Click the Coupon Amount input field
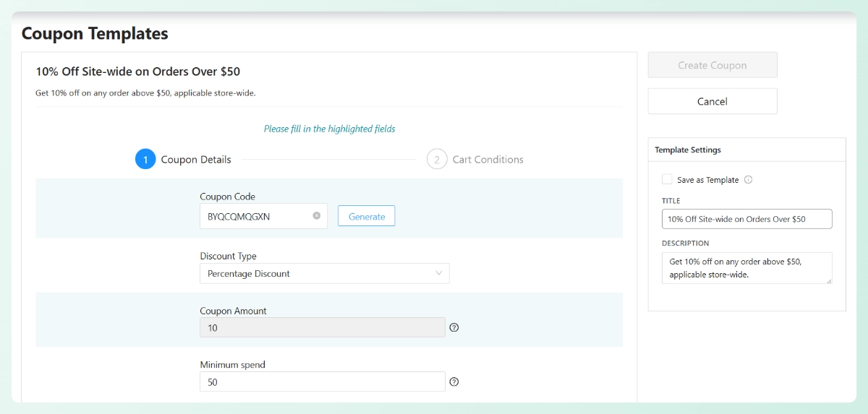This screenshot has width=868, height=414. click(322, 327)
